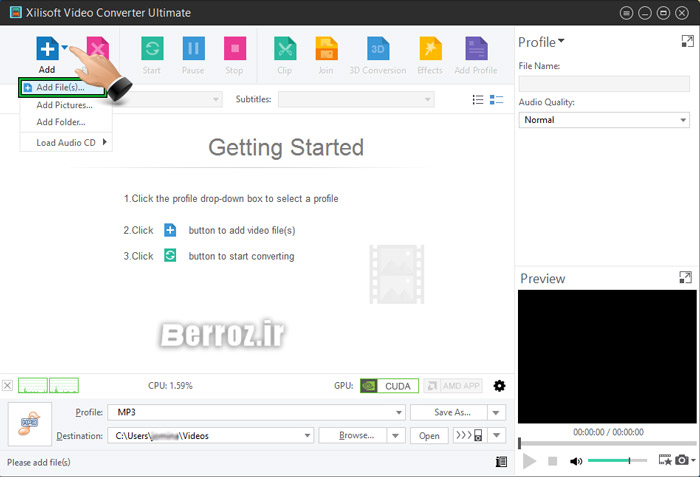
Task: Mute the preview volume speaker
Action: click(x=576, y=461)
